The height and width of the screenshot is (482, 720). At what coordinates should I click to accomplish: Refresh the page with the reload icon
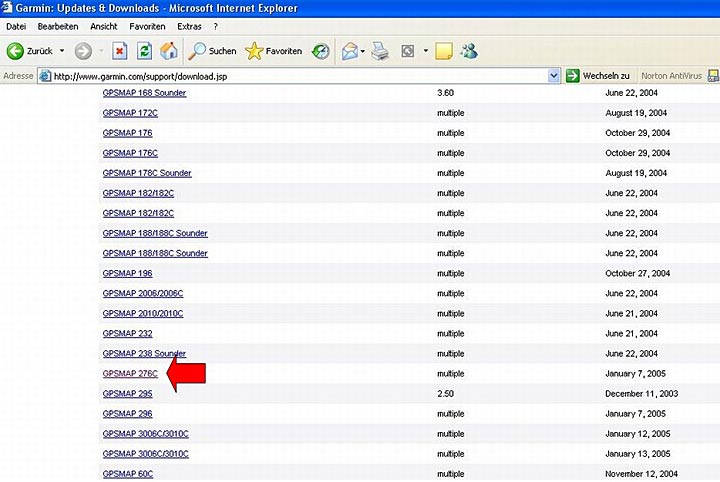pos(145,51)
